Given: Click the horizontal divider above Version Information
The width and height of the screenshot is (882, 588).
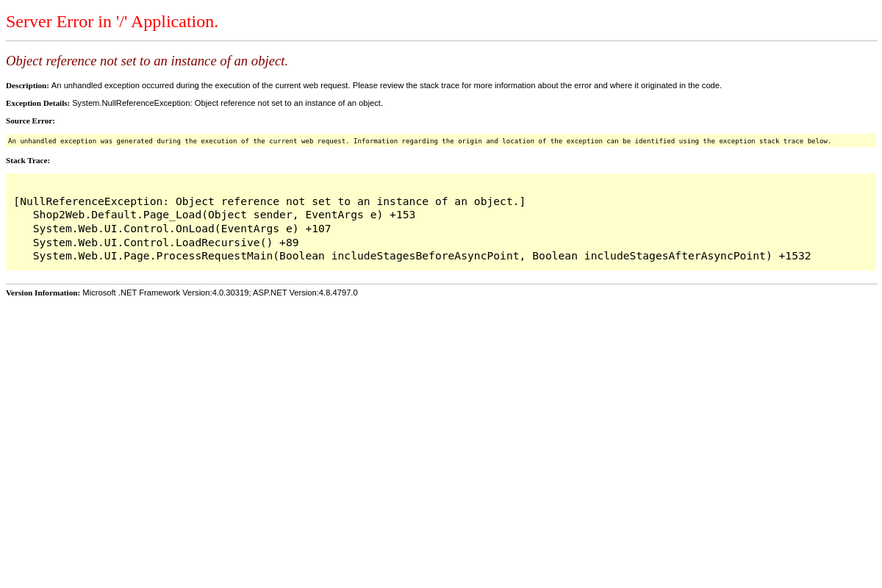Looking at the screenshot, I should (x=441, y=284).
